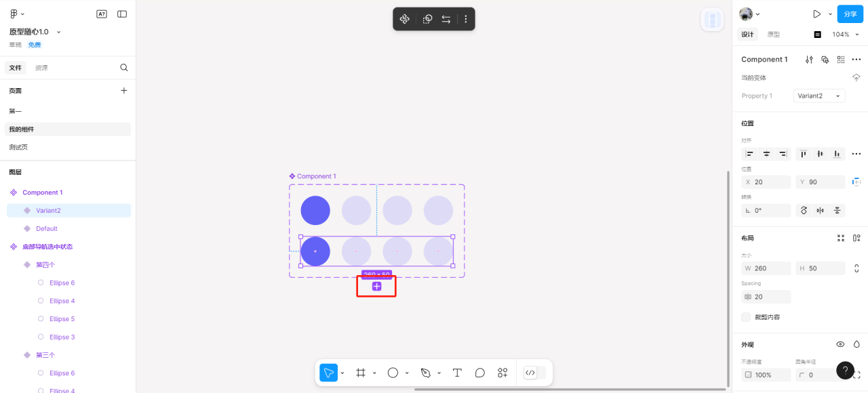Toggle appearance visibility eye icon
Viewport: 868px width, 393px height.
click(841, 344)
